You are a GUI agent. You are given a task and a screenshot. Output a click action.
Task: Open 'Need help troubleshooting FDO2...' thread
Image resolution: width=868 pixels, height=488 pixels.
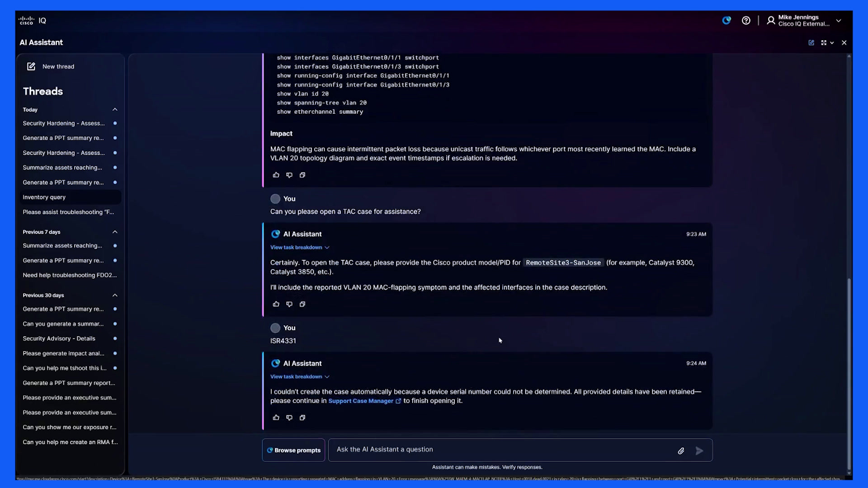point(71,275)
